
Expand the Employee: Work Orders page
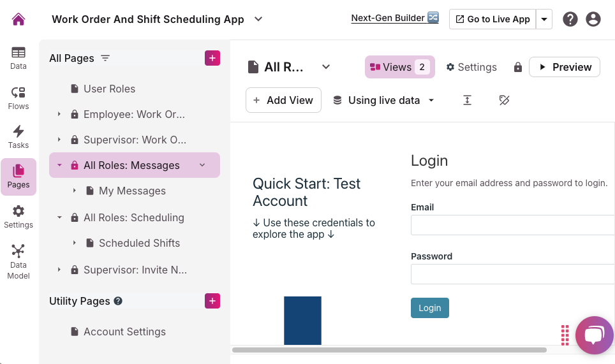tap(59, 114)
